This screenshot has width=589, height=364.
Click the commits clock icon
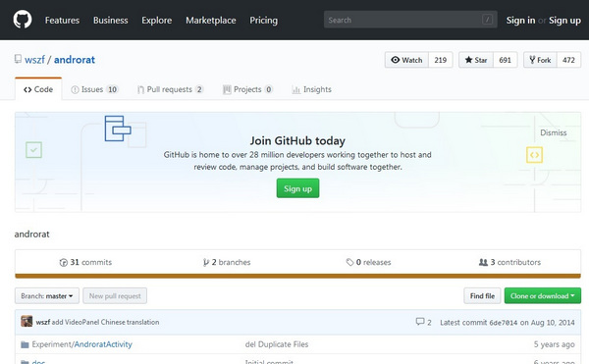point(63,262)
